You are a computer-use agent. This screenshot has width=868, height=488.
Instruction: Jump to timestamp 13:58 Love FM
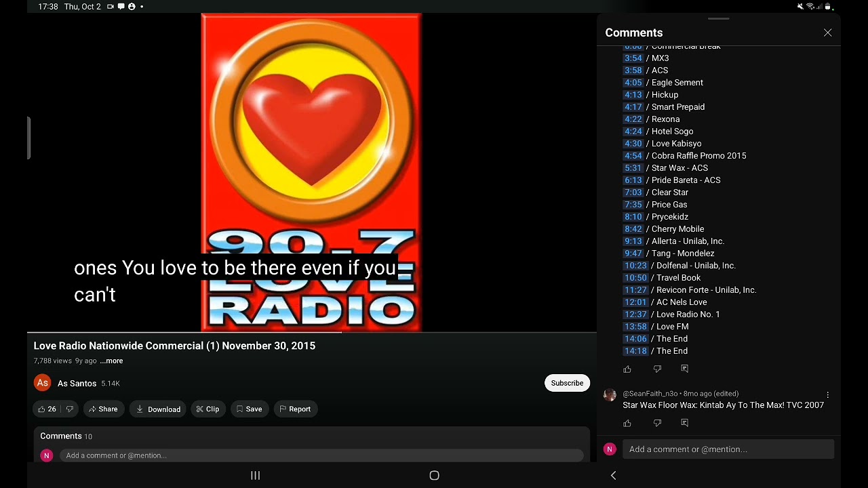click(x=635, y=327)
